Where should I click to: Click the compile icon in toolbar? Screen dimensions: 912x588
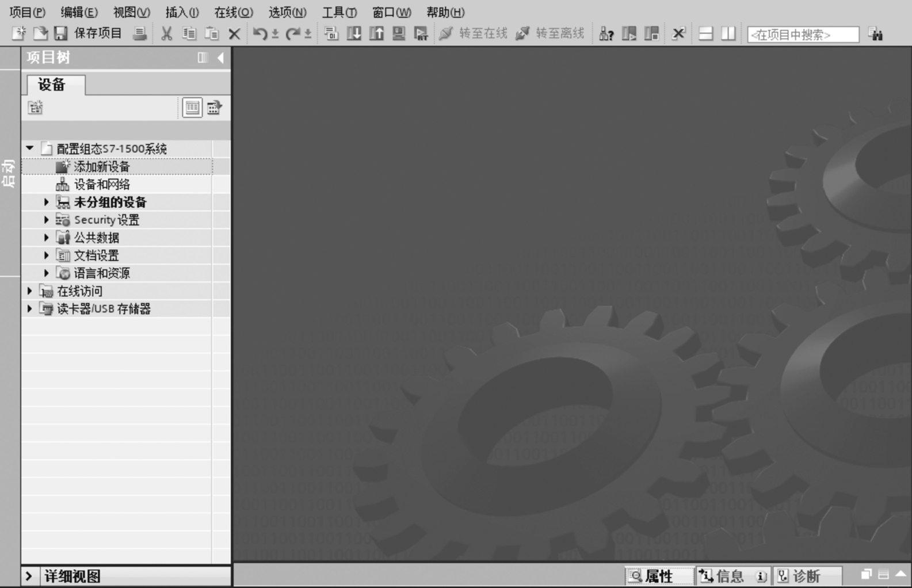[x=331, y=33]
